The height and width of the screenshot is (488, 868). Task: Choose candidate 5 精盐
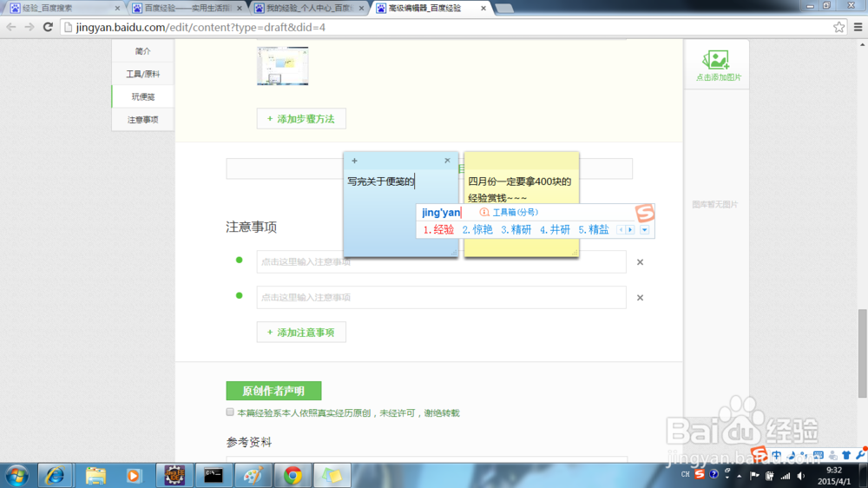[594, 229]
